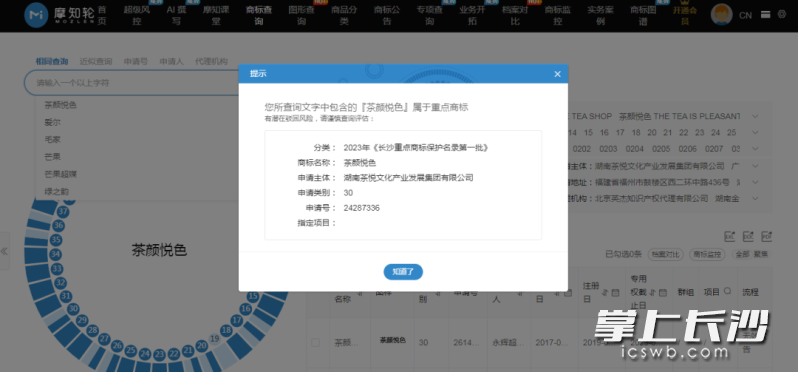The image size is (798, 372).
Task: Select class 36 on the ring chart
Action: click(x=59, y=225)
